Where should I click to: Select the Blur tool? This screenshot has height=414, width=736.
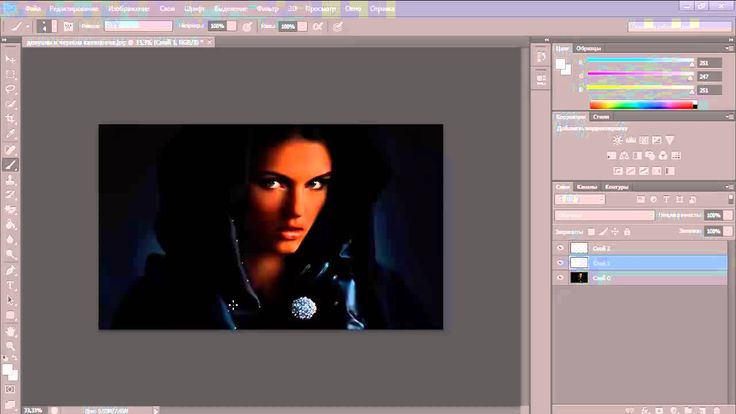pyautogui.click(x=10, y=239)
